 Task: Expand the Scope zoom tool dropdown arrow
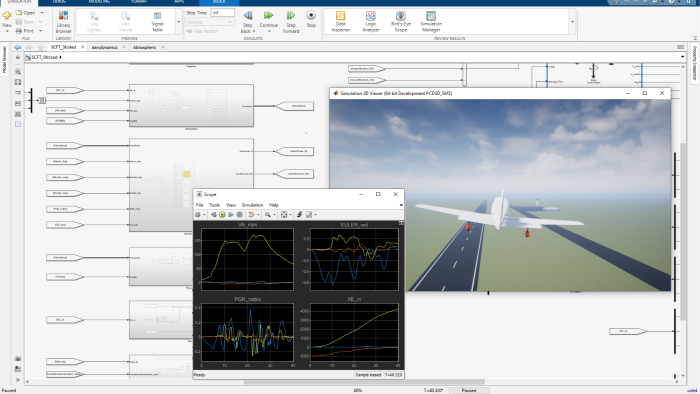(274, 215)
